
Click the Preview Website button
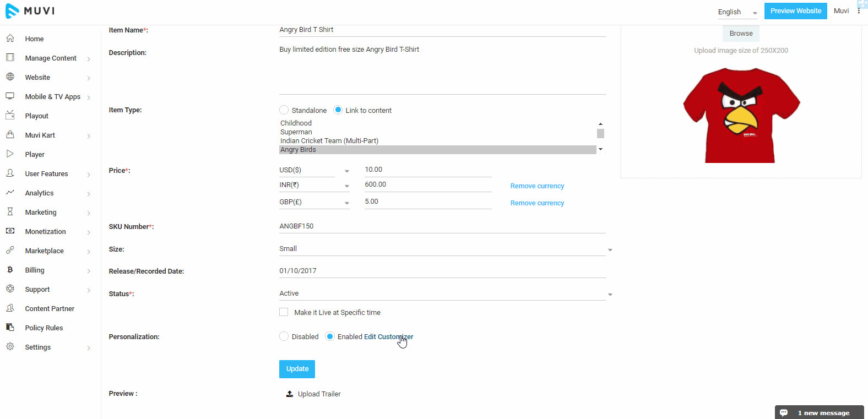[796, 11]
